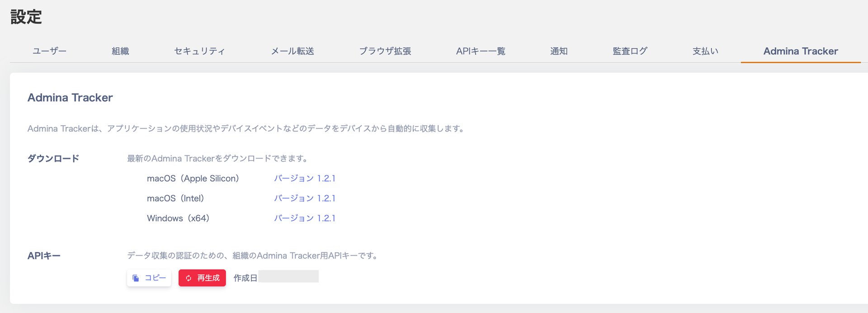Go to the 支払い tab
The image size is (868, 313).
(x=705, y=51)
